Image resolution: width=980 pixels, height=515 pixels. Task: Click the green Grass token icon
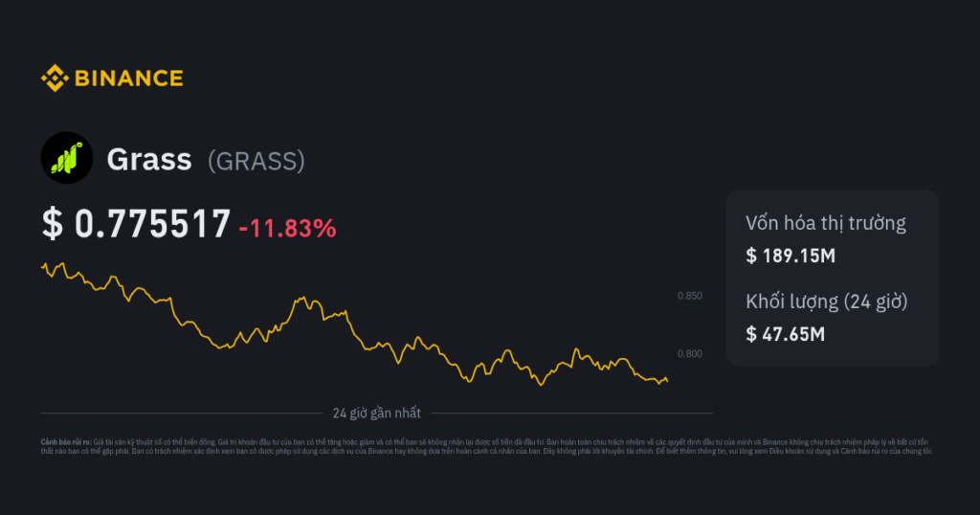66,158
